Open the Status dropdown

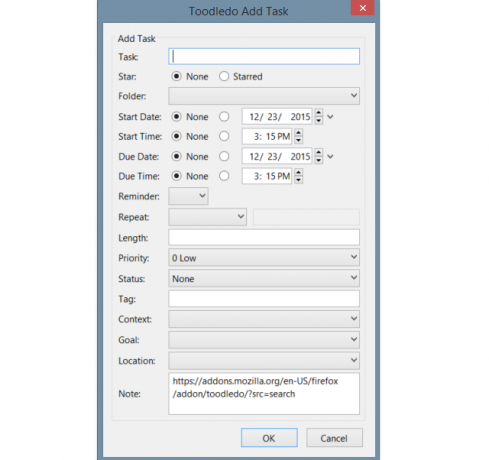coord(264,278)
